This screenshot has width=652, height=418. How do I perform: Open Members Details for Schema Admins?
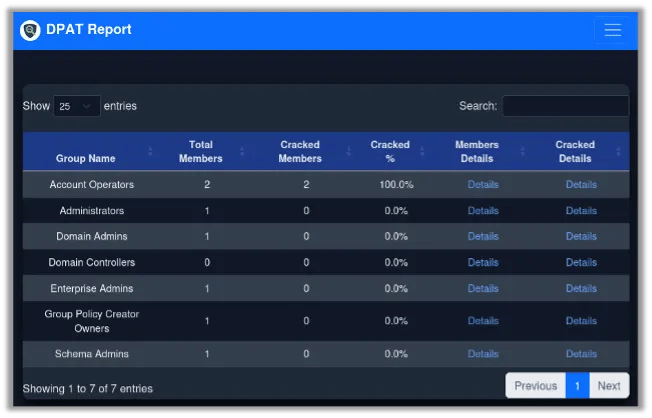point(483,354)
